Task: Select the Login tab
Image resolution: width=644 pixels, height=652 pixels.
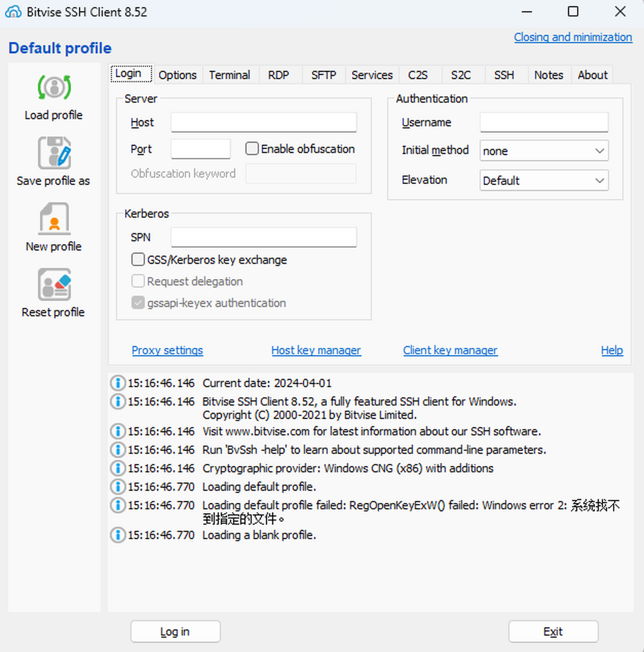Action: point(131,74)
